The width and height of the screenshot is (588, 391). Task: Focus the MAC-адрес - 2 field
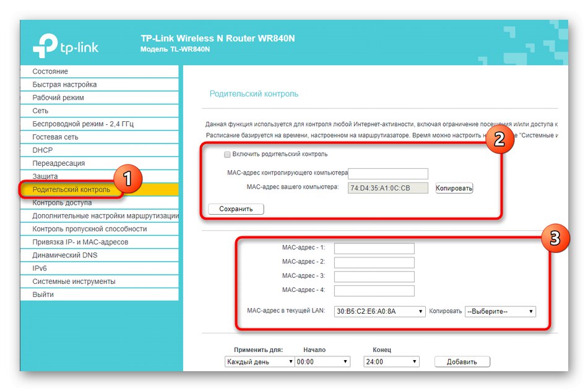point(374,262)
